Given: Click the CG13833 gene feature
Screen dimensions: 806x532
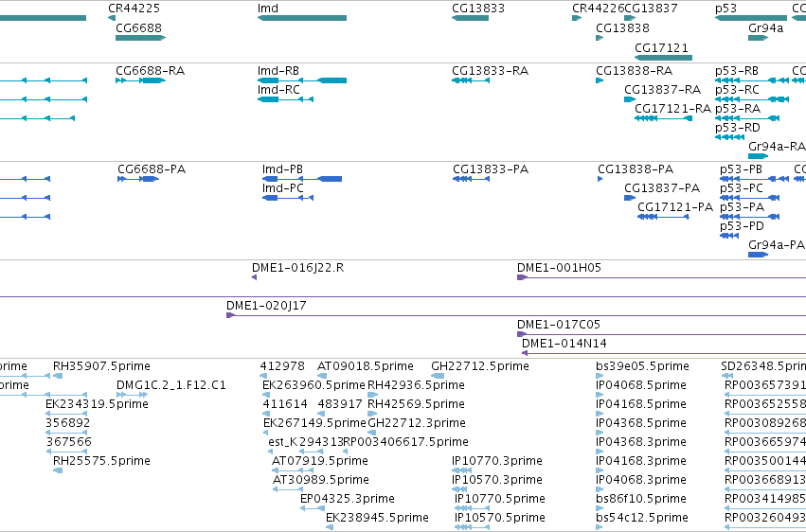Looking at the screenshot, I should [x=470, y=18].
